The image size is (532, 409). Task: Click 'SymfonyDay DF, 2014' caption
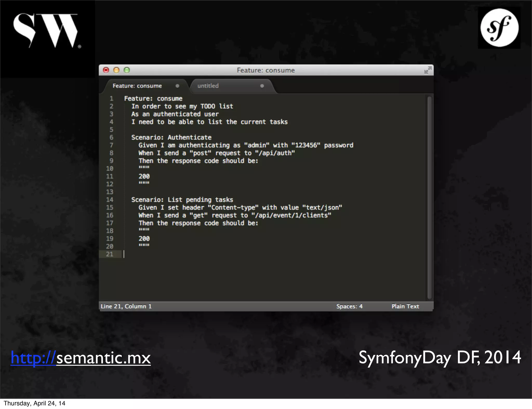(x=440, y=358)
